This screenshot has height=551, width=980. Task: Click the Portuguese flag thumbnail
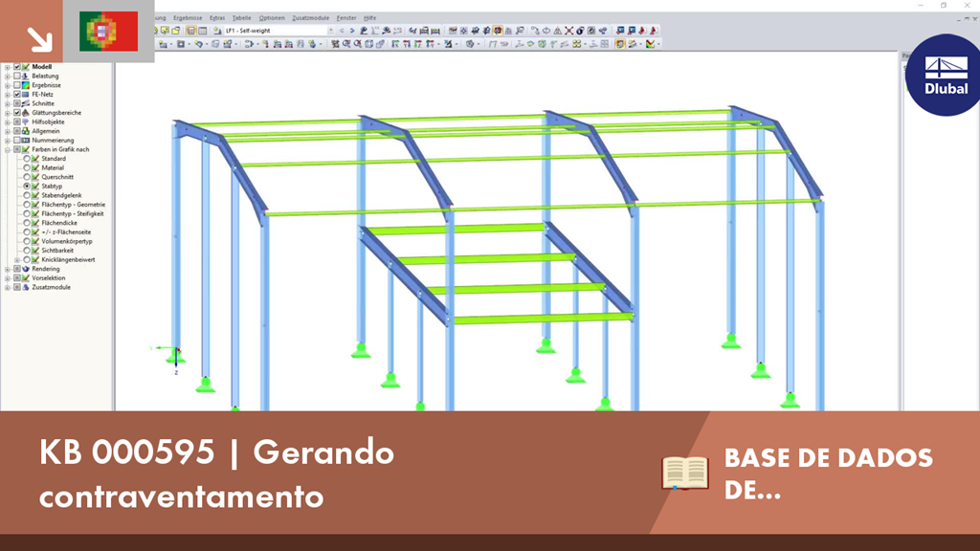click(x=109, y=32)
